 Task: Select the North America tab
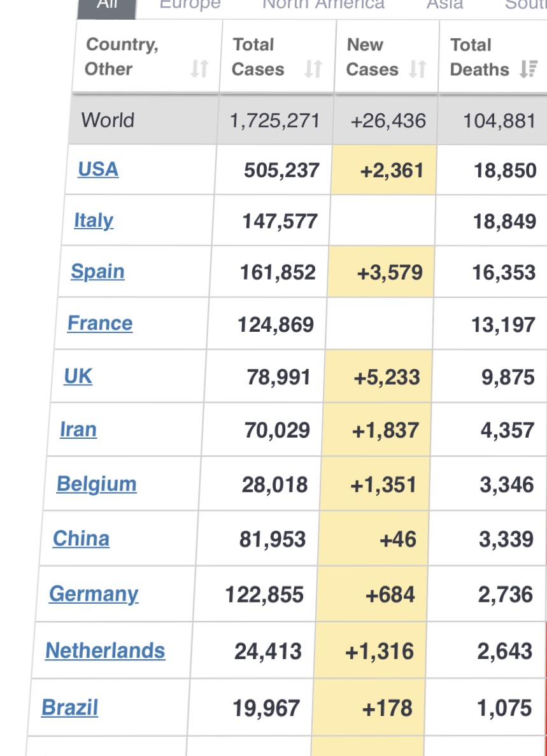(323, 5)
